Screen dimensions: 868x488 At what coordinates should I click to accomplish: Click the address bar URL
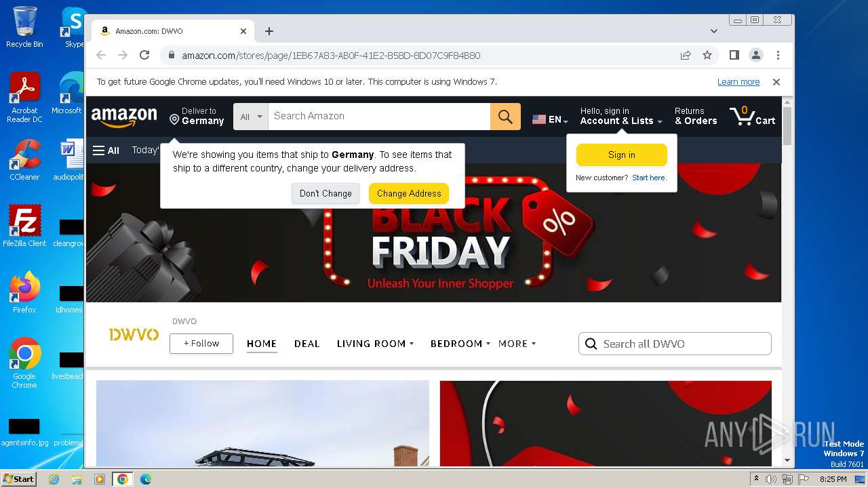(x=331, y=56)
